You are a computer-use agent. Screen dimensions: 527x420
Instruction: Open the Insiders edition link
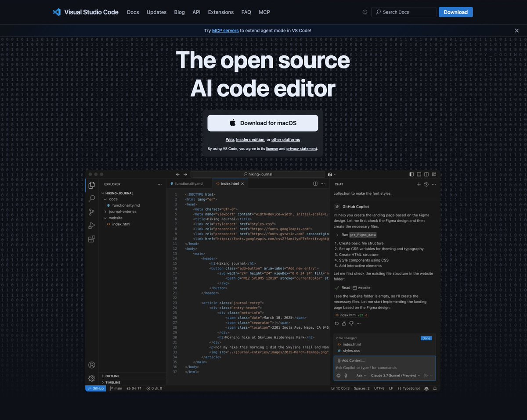[250, 140]
